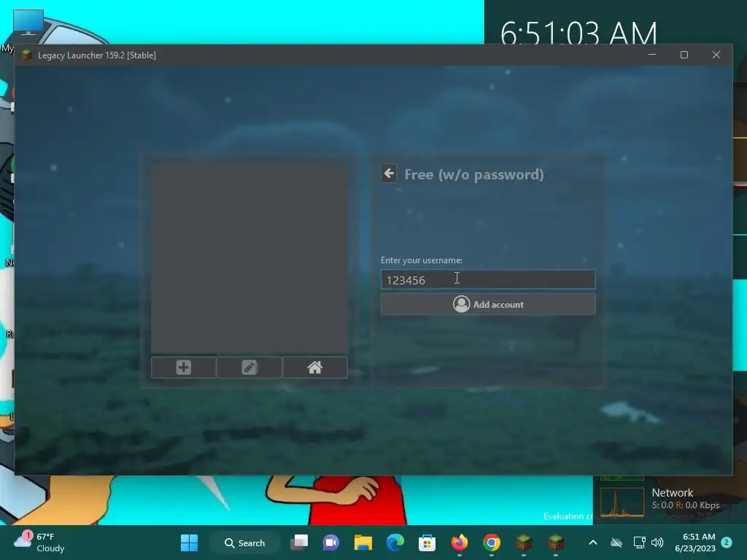Viewport: 747px width, 560px height.
Task: Minimize the Legacy Launcher window
Action: pyautogui.click(x=651, y=55)
